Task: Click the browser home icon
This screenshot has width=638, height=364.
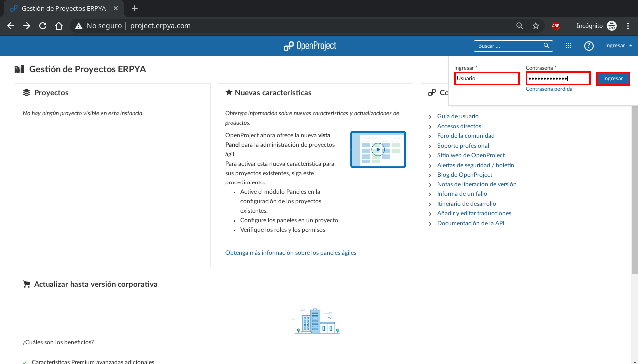Action: 59,25
